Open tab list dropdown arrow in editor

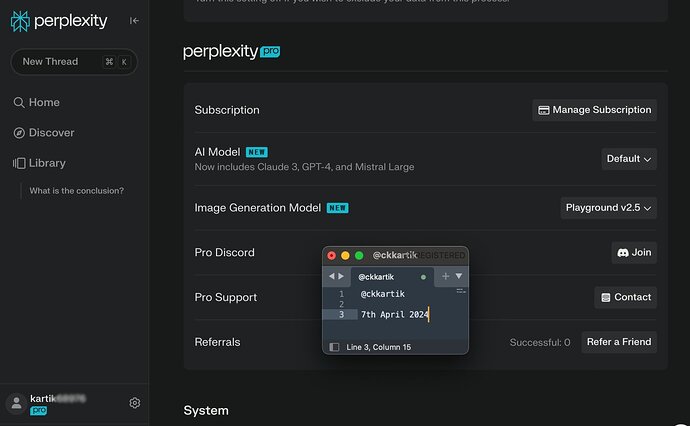[x=459, y=276]
